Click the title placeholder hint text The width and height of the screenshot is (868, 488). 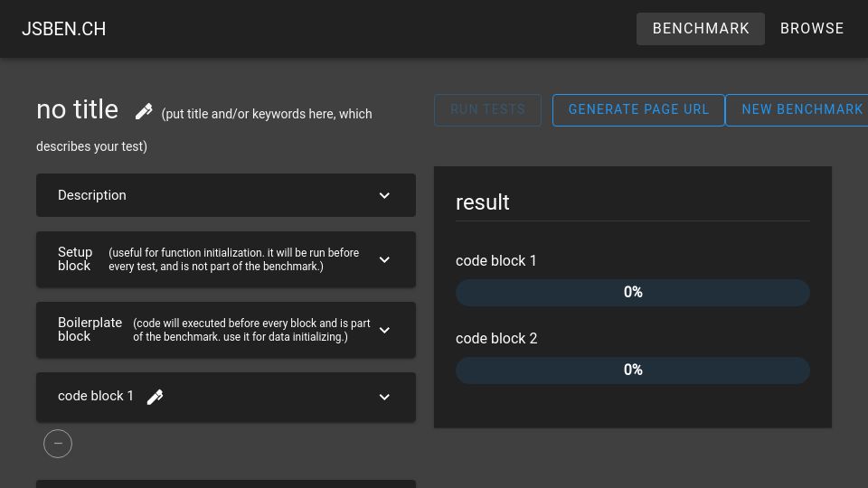tap(204, 130)
